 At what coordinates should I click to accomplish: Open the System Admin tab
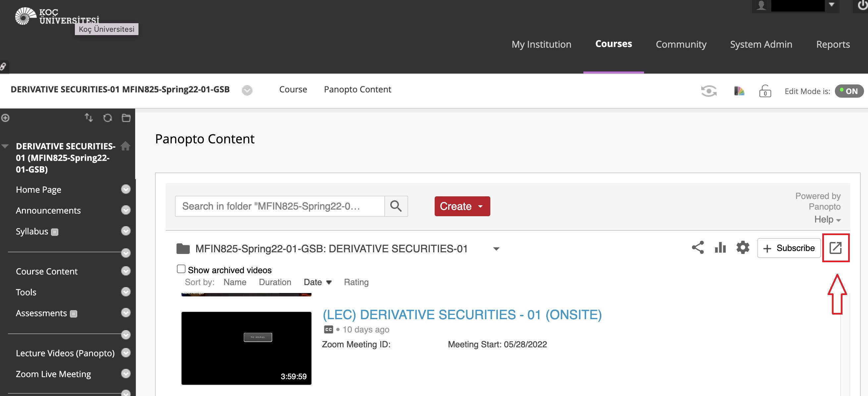point(761,44)
